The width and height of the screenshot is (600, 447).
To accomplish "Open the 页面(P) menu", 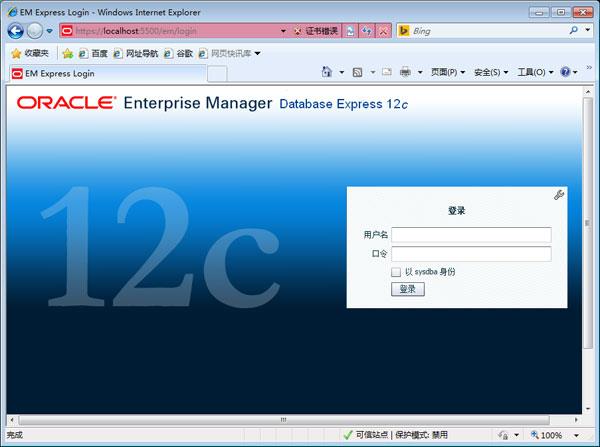I will [448, 72].
